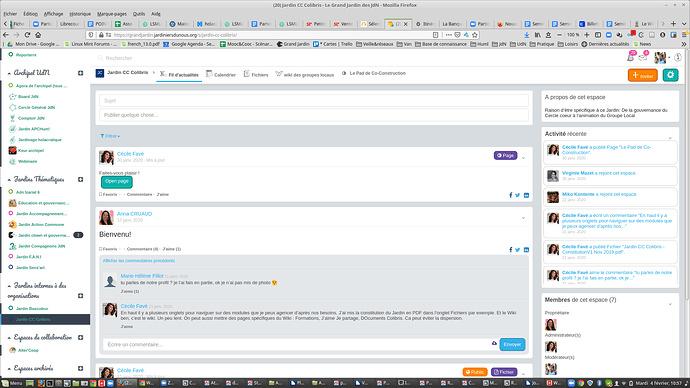Reload page with Firefox refresh button
This screenshot has width=690, height=388.
coord(27,35)
